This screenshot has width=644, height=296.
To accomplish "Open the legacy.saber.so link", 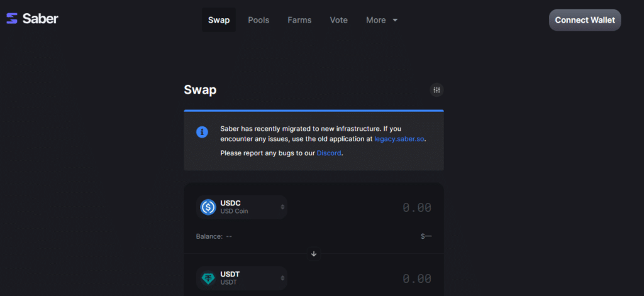I will [x=399, y=139].
